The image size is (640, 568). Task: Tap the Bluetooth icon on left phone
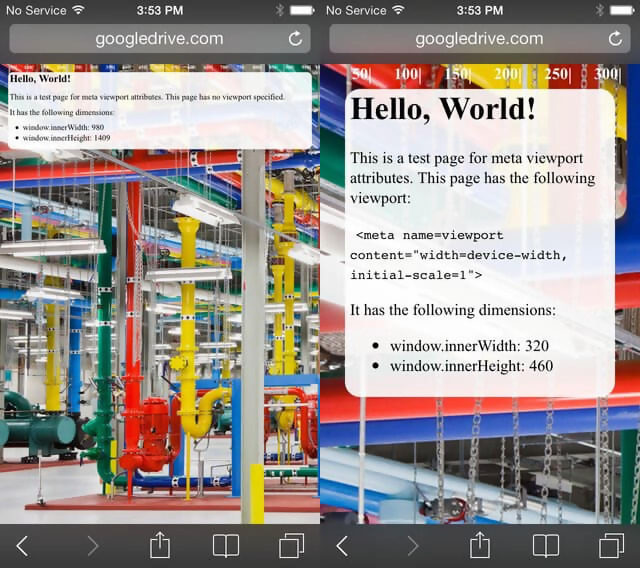click(280, 10)
